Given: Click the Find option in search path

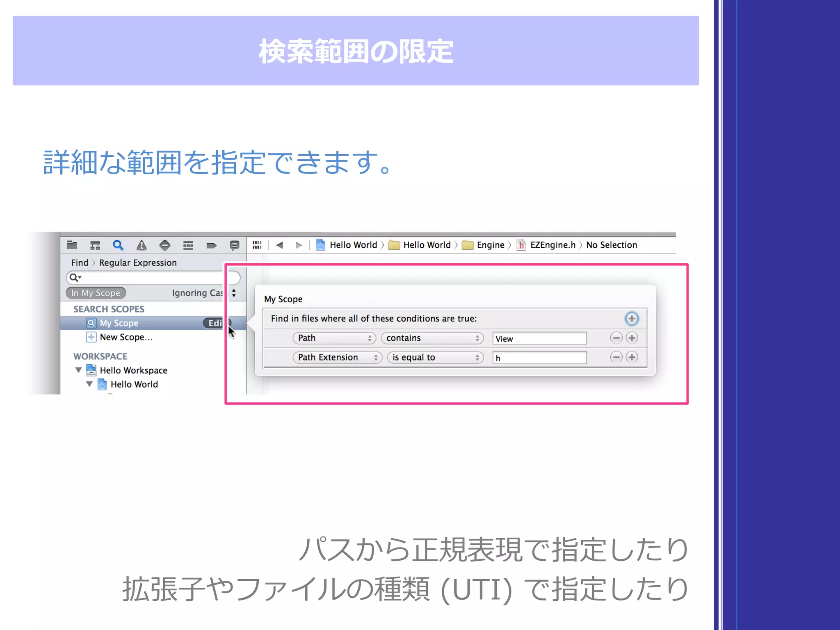Looking at the screenshot, I should 80,263.
